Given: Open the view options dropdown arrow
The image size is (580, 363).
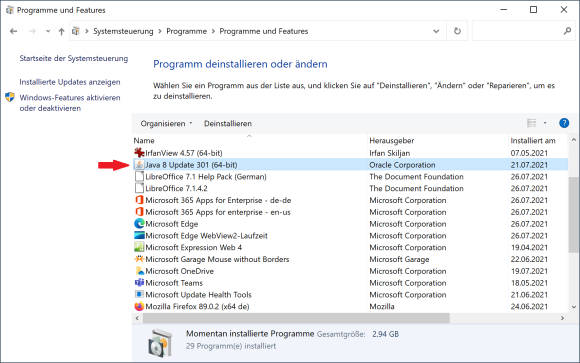Looking at the screenshot, I should coord(545,123).
